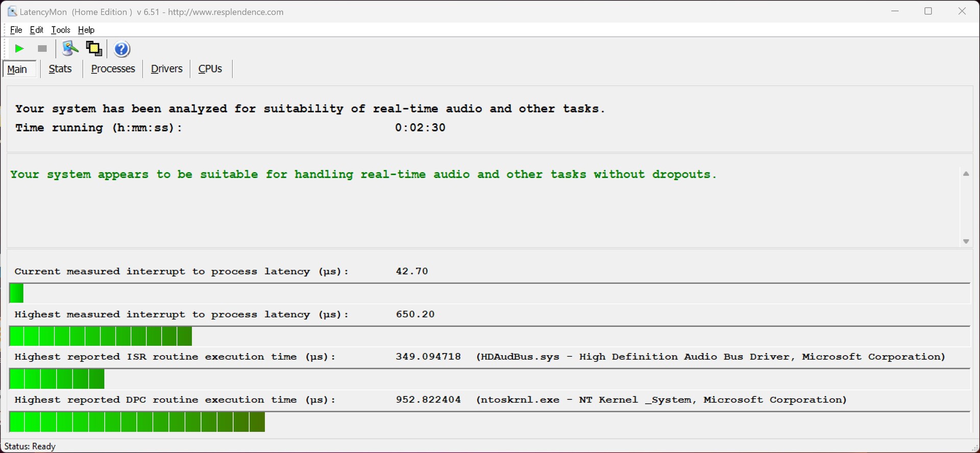
Task: Click 'Highest measured interrupt to process latency' label
Action: point(182,314)
